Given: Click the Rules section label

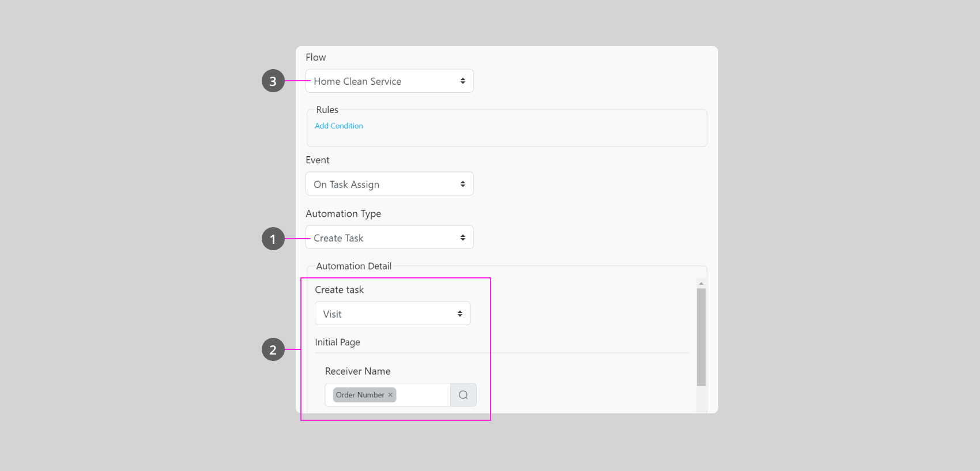Looking at the screenshot, I should click(x=327, y=110).
